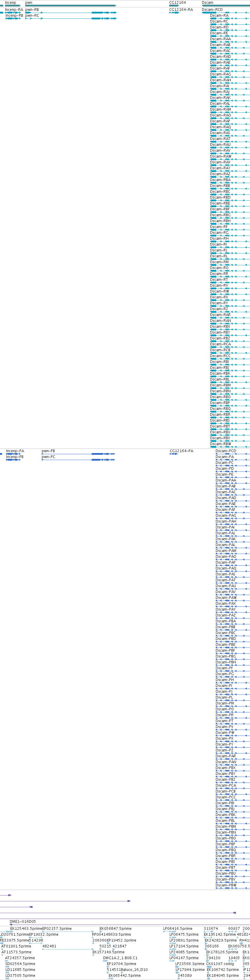Select EST EK065442.5prime

[125, 975]
